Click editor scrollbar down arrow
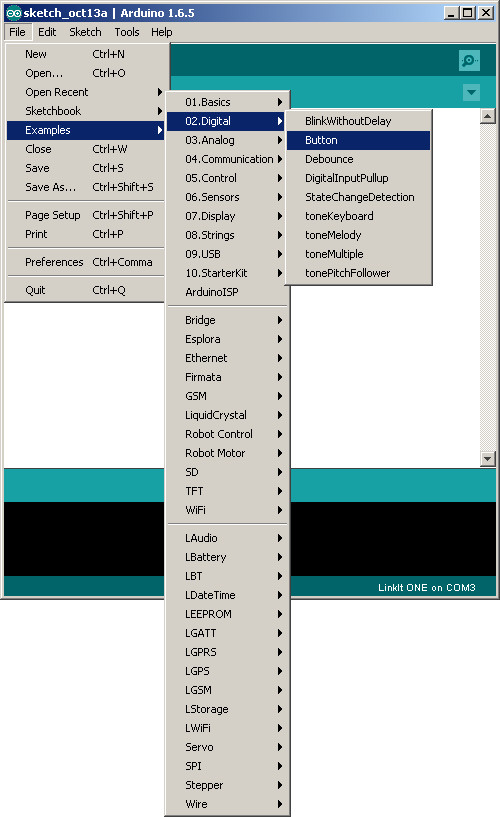Viewport: 500px width, 817px height. click(x=488, y=459)
